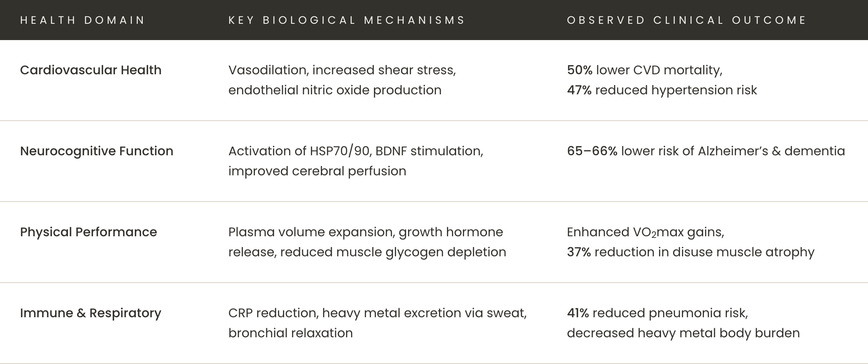Select the Neurocognitive Function row label
The height and width of the screenshot is (364, 868).
point(96,151)
